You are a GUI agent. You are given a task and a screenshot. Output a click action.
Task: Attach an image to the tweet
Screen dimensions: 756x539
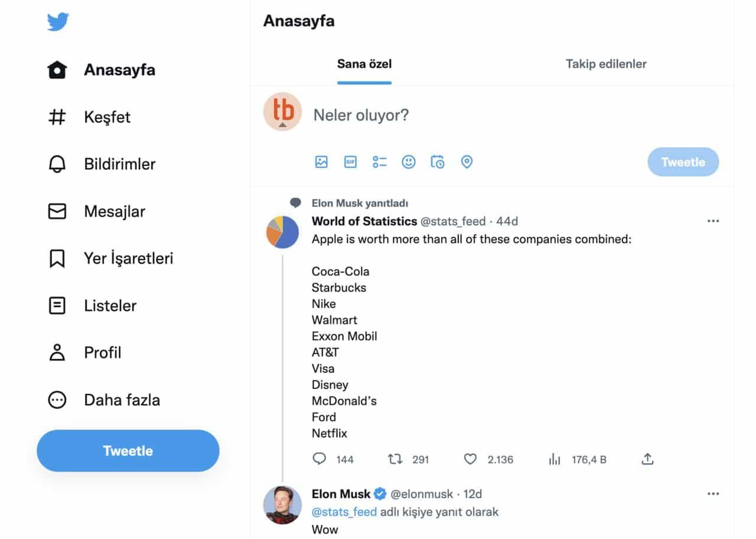click(x=321, y=161)
